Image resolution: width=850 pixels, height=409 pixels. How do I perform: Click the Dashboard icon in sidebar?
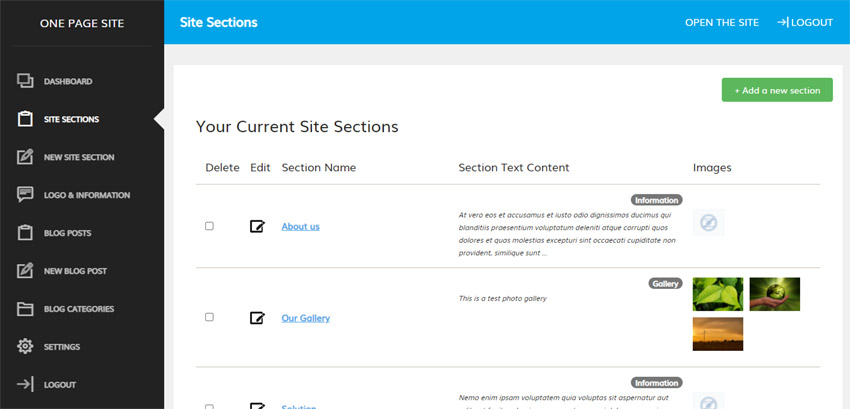[26, 81]
